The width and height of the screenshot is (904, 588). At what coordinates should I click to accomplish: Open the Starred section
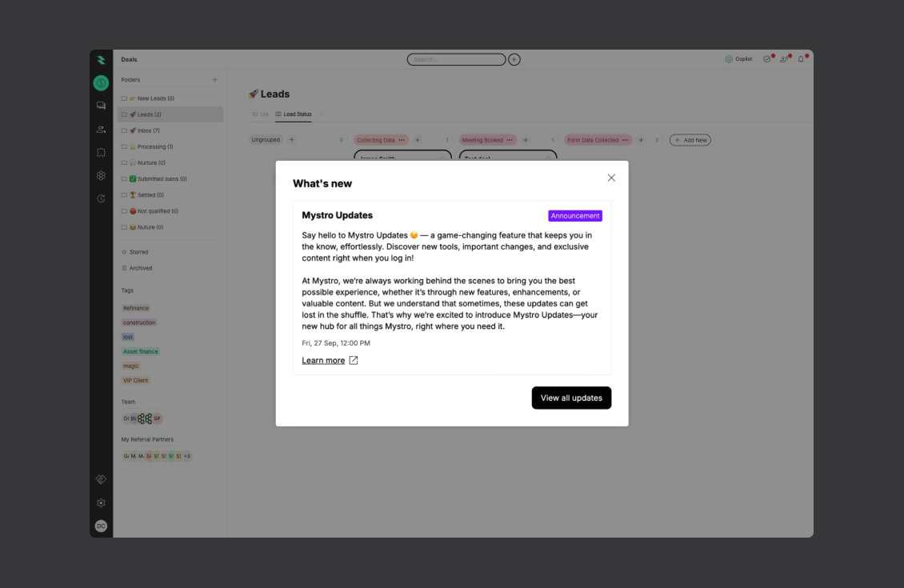pos(135,252)
